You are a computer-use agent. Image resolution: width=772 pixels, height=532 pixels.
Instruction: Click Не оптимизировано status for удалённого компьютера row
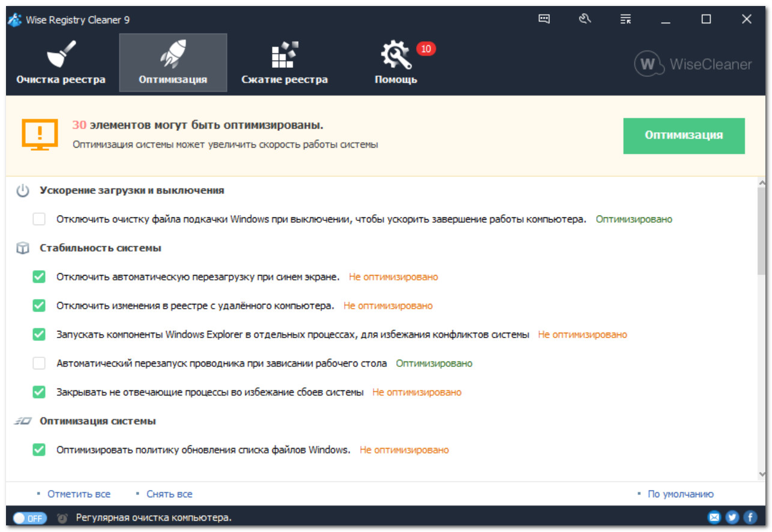pyautogui.click(x=388, y=306)
